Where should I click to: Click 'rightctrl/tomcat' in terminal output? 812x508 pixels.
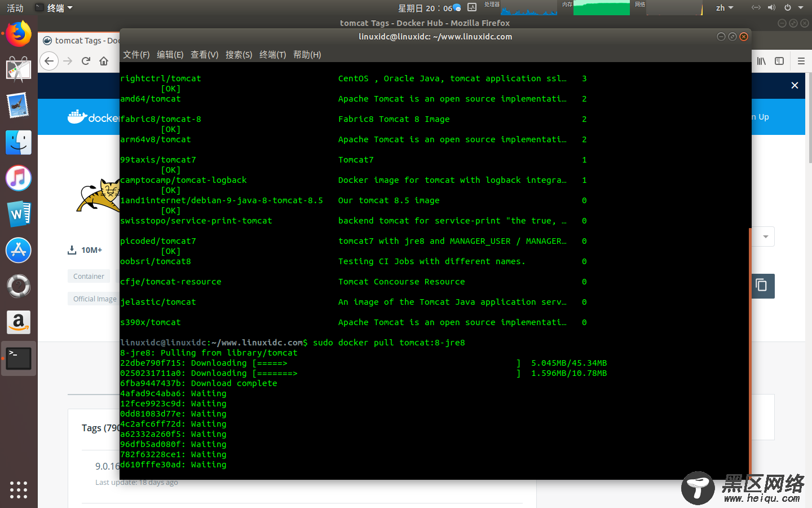pos(161,78)
